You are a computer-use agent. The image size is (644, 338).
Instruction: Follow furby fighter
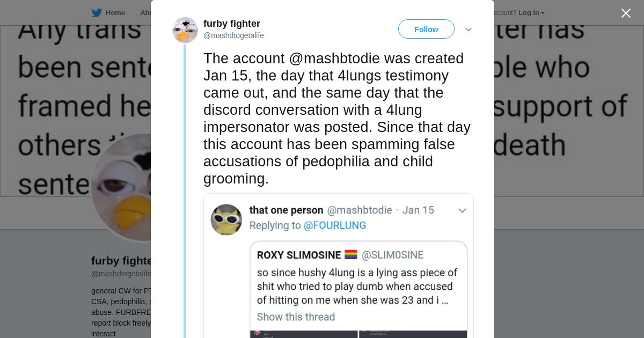[x=426, y=30]
